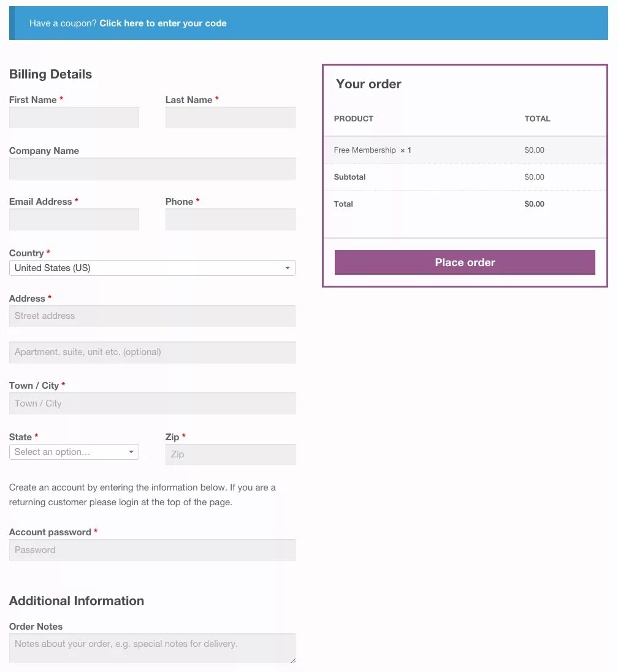Click into the Order Notes textarea
Screen dimensions: 618x672
click(x=152, y=647)
